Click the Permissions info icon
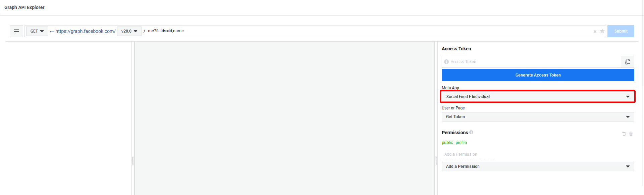Screen dimensions: 644x195 pyautogui.click(x=471, y=132)
